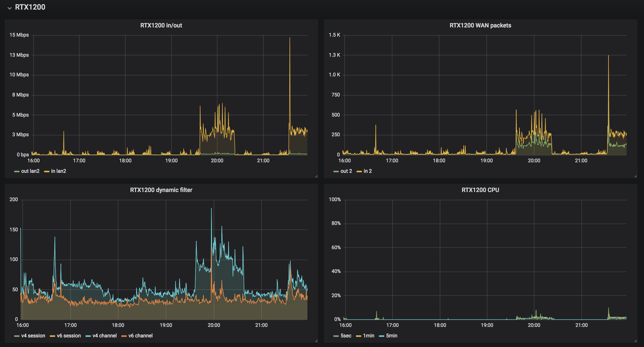Viewport: 644px width, 347px height.
Task: Toggle the 5min legend series
Action: point(391,336)
